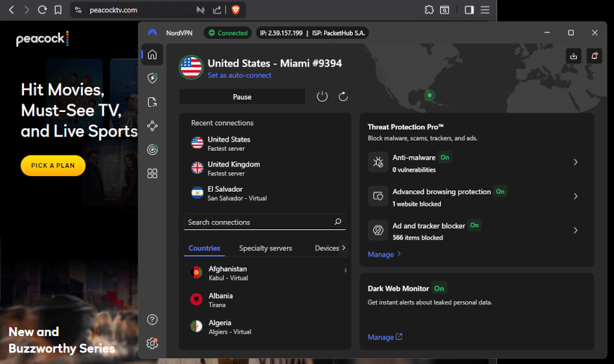Open Meshnet icon in NordVPN sidebar

[152, 126]
